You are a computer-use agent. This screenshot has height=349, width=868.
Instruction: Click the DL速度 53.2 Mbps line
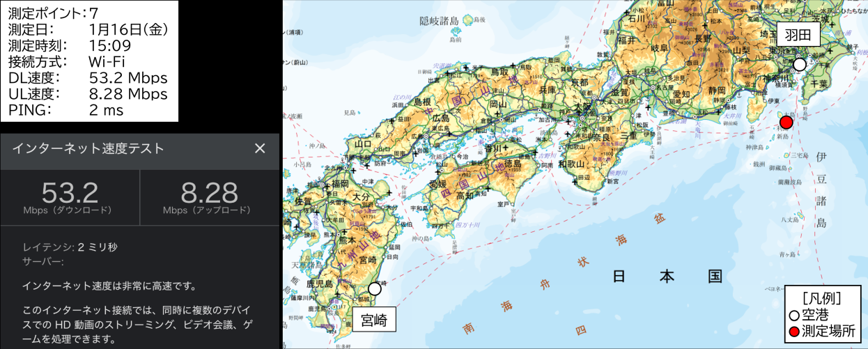click(88, 77)
